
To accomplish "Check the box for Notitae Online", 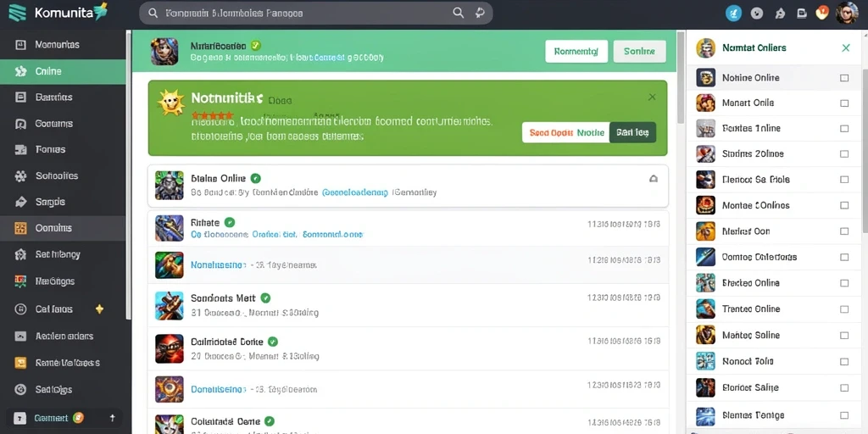I will (844, 78).
